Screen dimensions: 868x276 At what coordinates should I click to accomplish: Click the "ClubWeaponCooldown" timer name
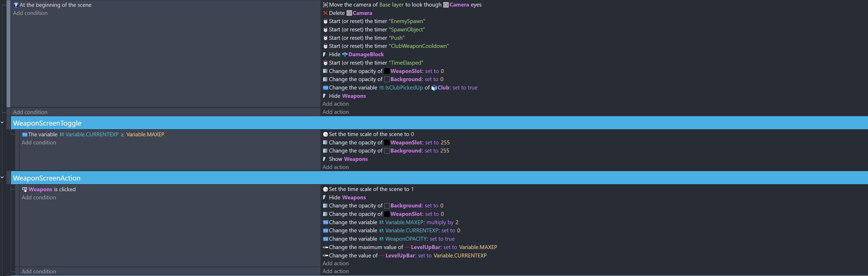point(418,46)
